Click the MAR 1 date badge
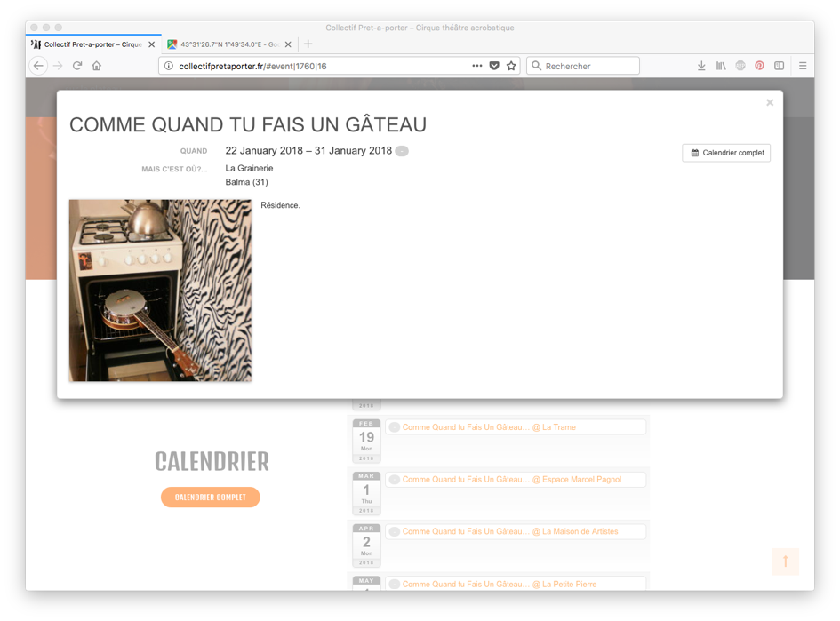The width and height of the screenshot is (840, 621). click(x=366, y=493)
